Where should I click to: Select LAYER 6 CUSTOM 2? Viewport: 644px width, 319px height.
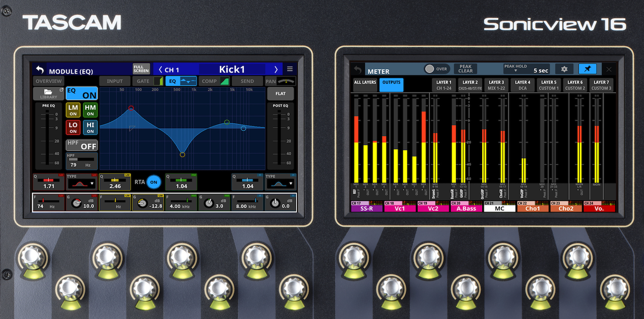575,85
